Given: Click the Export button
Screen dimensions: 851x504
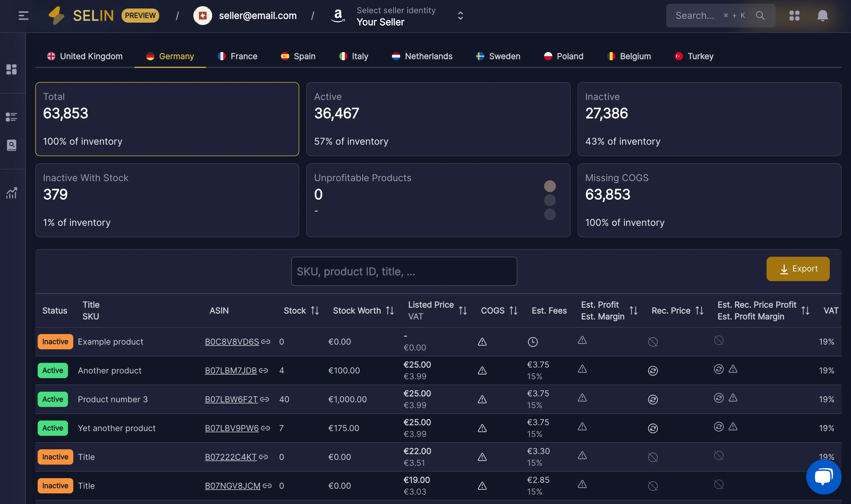Looking at the screenshot, I should click(798, 269).
